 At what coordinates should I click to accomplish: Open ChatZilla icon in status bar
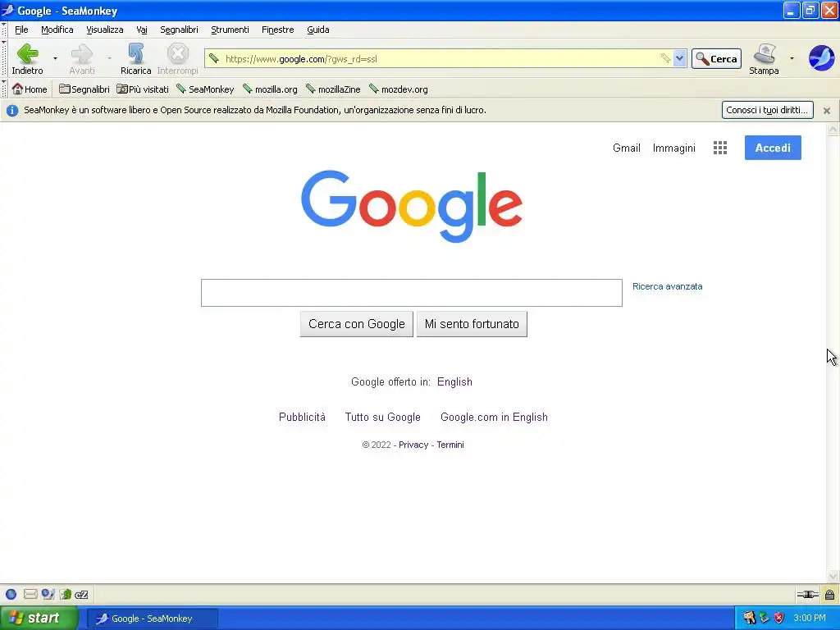coord(81,594)
